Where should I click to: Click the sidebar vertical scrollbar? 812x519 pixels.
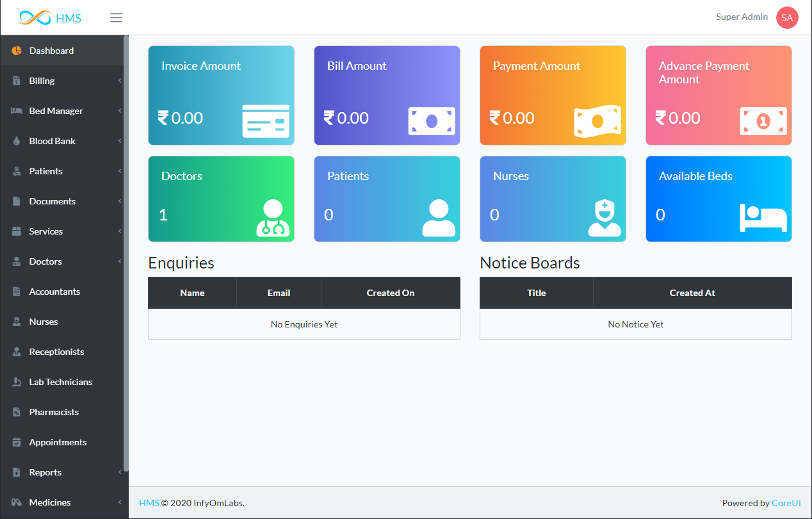click(x=126, y=256)
